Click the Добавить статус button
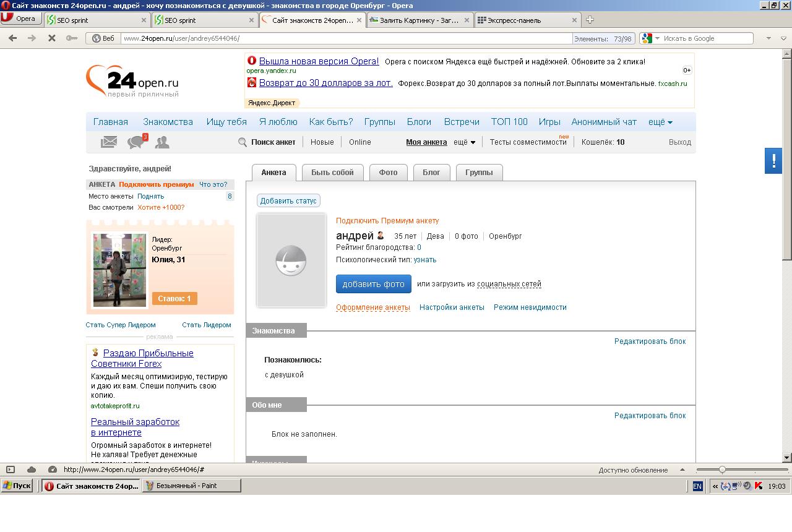The height and width of the screenshot is (532, 792). coord(288,201)
